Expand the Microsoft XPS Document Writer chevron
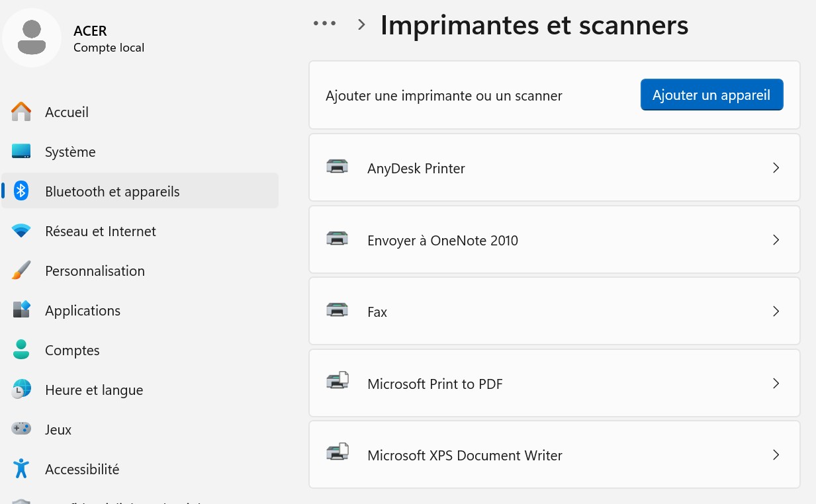This screenshot has width=816, height=504. pos(776,454)
